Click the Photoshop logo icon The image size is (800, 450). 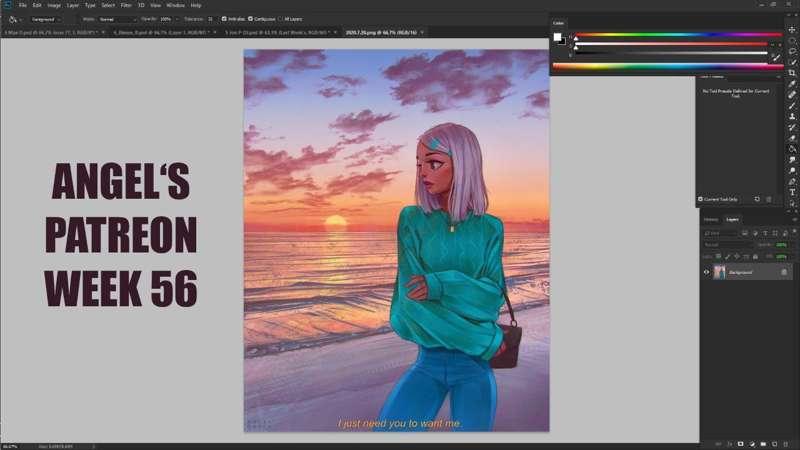(7, 5)
